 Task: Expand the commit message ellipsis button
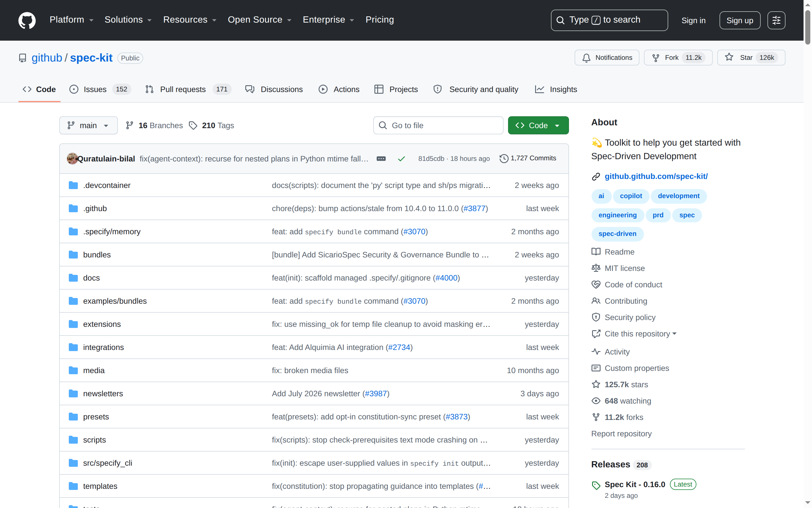381,159
